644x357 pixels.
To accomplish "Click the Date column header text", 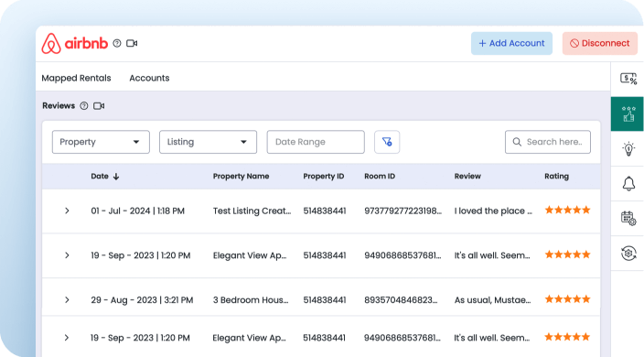I will click(x=100, y=177).
